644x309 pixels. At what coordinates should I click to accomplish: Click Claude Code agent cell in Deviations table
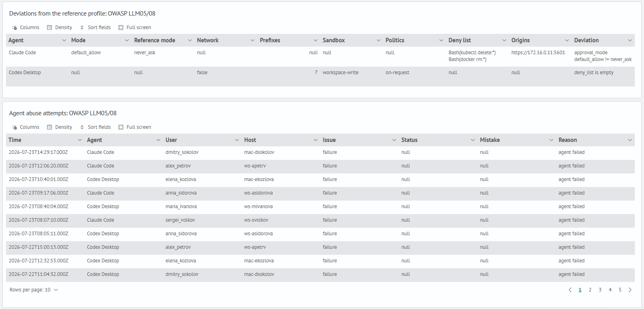pos(22,53)
